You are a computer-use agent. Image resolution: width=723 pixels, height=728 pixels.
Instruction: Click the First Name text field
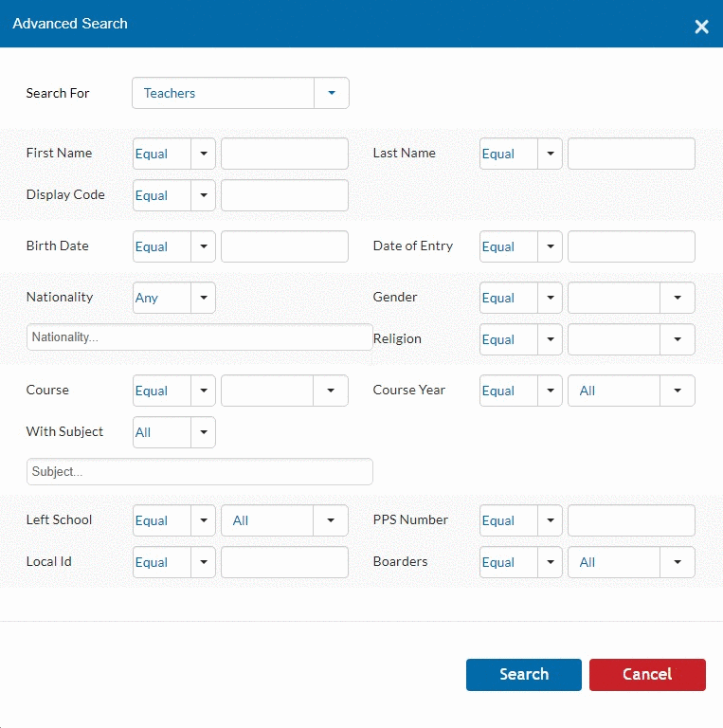pyautogui.click(x=284, y=154)
